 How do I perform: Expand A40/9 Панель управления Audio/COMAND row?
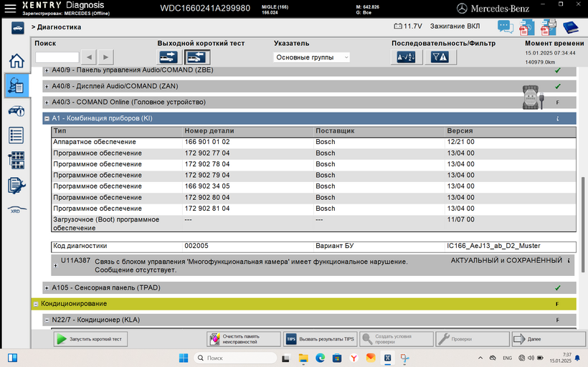click(47, 70)
